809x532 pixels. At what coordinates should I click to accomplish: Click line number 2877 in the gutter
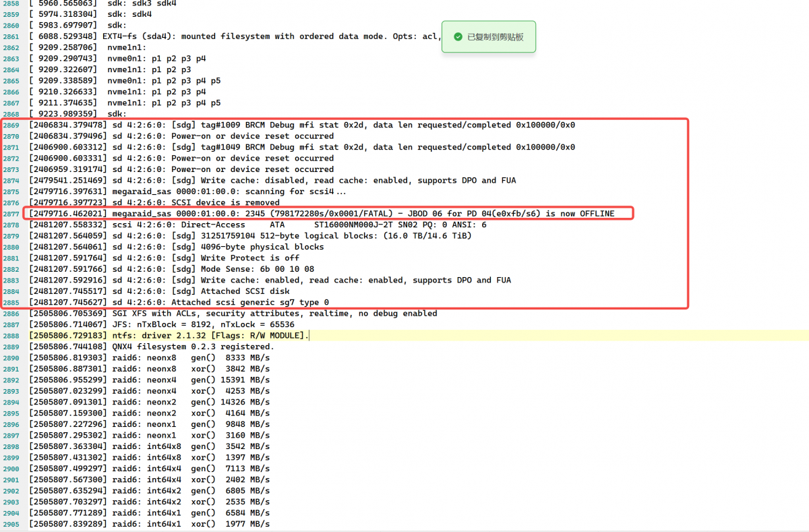coord(11,214)
